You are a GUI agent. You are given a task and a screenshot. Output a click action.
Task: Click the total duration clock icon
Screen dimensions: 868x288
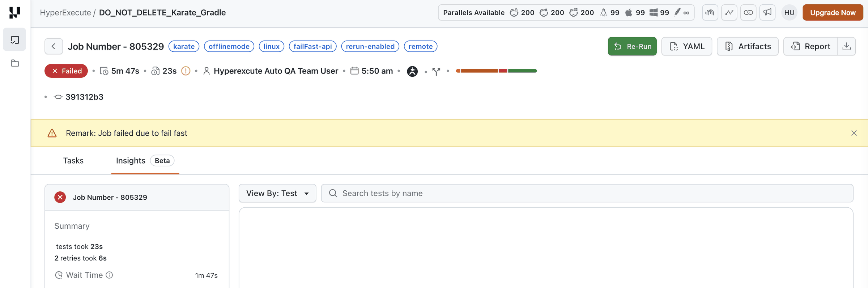point(104,71)
